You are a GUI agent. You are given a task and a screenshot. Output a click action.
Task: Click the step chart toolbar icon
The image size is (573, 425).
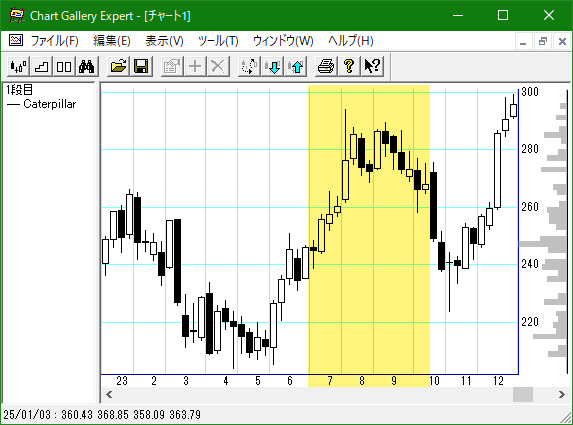(x=41, y=67)
